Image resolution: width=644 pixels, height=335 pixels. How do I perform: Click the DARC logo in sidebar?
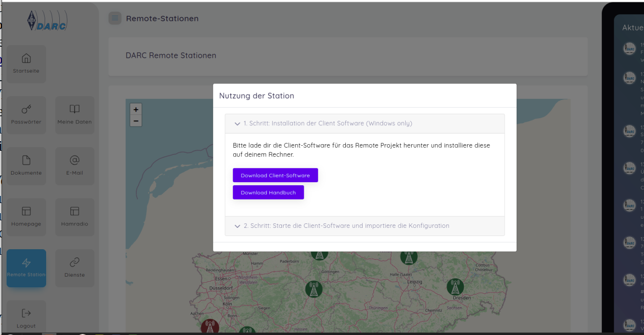coord(47,21)
